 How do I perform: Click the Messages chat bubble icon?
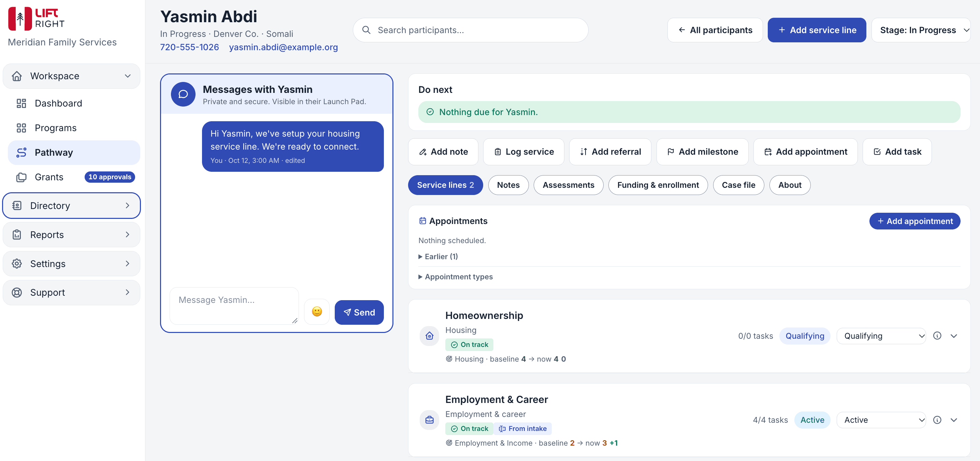183,94
